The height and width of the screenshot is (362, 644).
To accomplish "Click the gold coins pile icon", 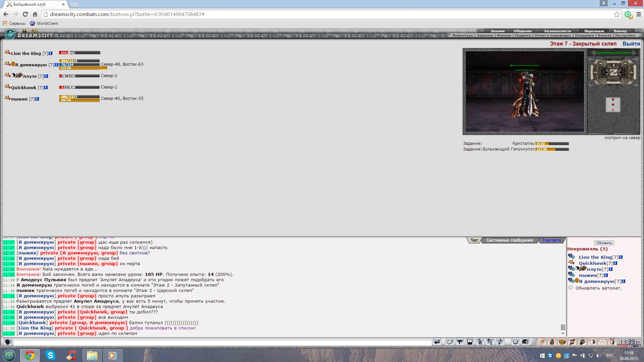I will [x=562, y=342].
